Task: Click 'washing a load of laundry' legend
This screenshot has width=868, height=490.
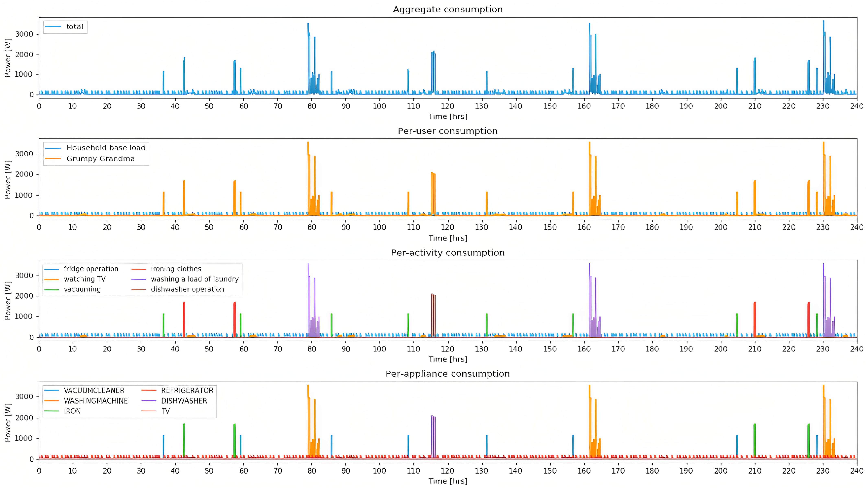Action: 194,279
